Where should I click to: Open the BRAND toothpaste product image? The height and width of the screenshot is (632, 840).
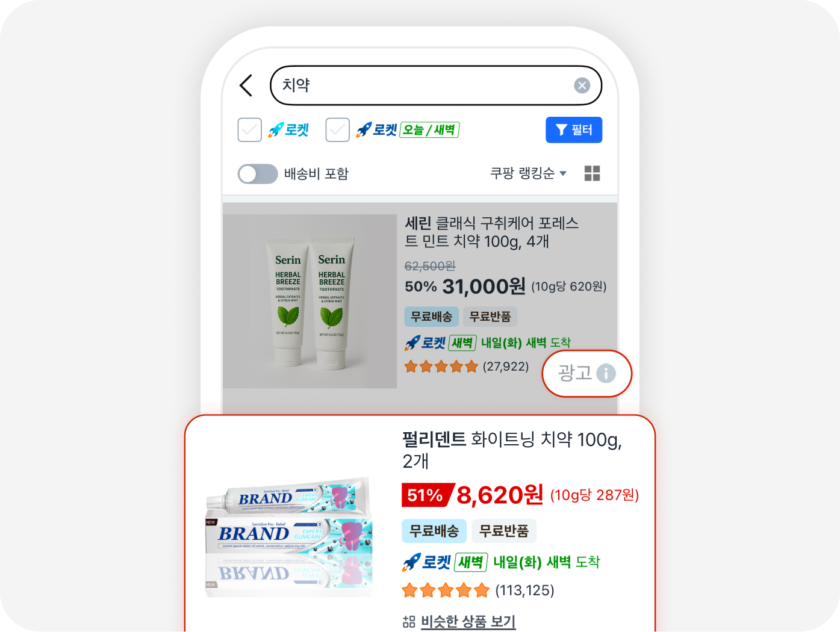click(289, 538)
